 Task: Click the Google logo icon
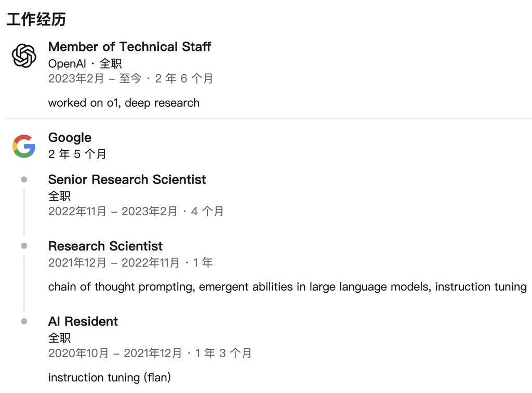click(x=24, y=146)
